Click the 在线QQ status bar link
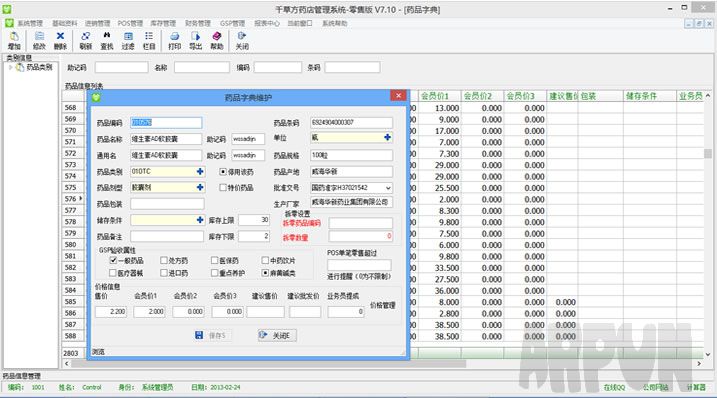 coord(614,387)
